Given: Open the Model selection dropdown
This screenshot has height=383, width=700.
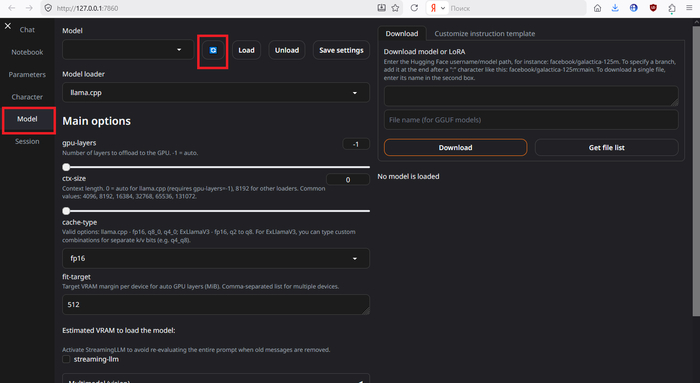Looking at the screenshot, I should coord(128,50).
